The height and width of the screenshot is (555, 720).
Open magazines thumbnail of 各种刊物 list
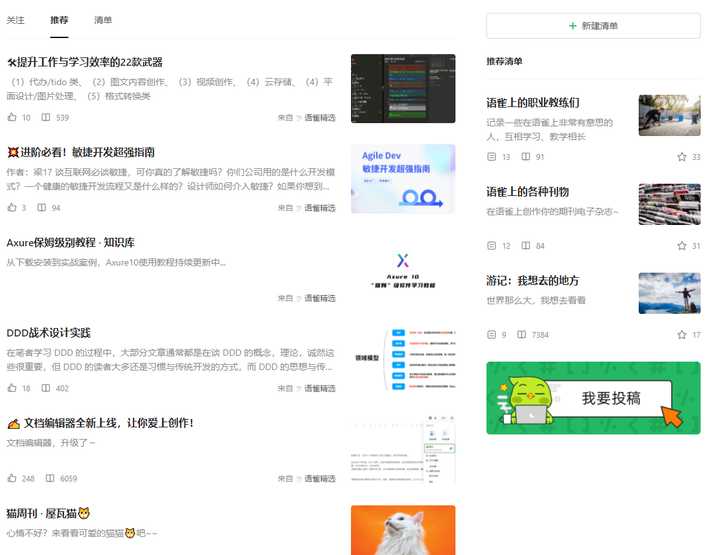point(669,204)
